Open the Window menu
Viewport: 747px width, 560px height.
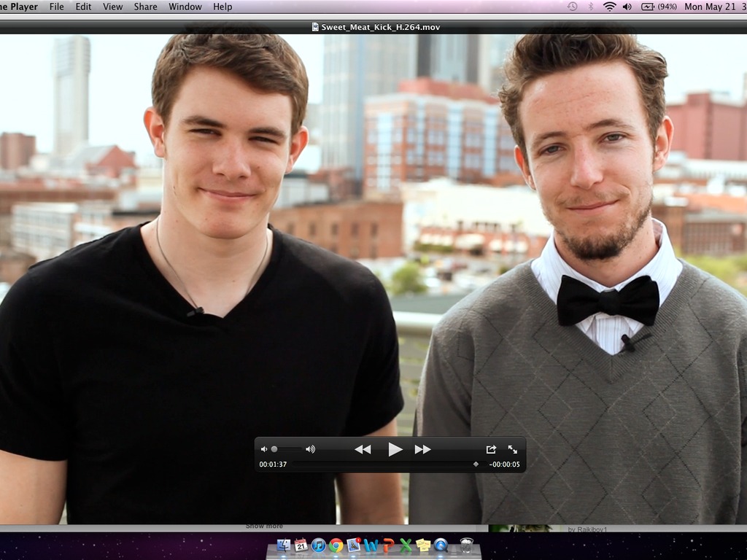point(185,7)
